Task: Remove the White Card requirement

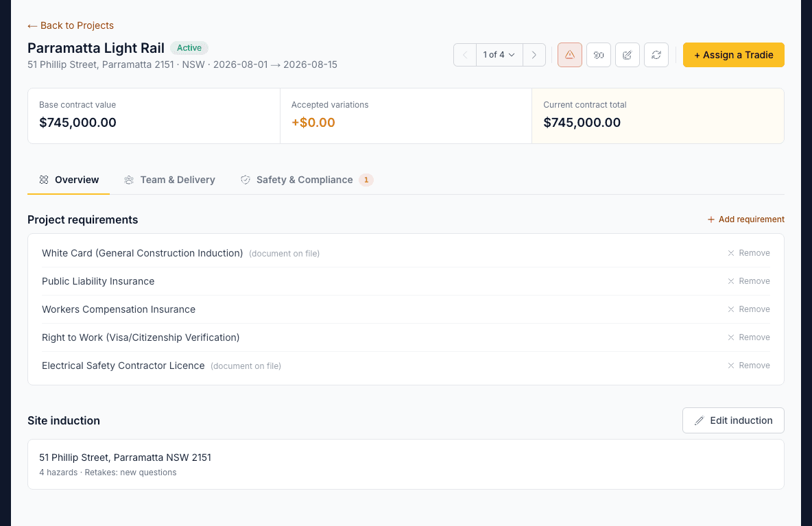Action: tap(748, 253)
